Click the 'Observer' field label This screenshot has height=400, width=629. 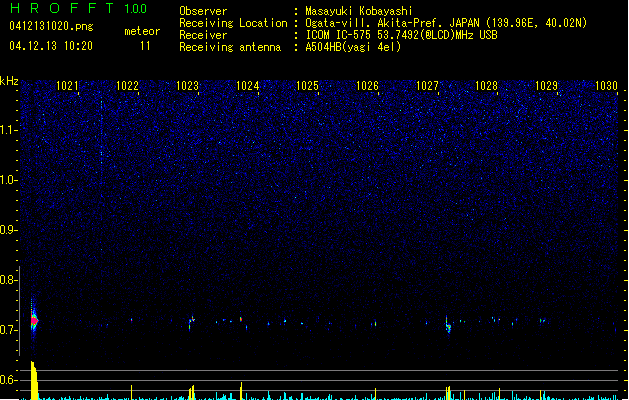(x=203, y=11)
